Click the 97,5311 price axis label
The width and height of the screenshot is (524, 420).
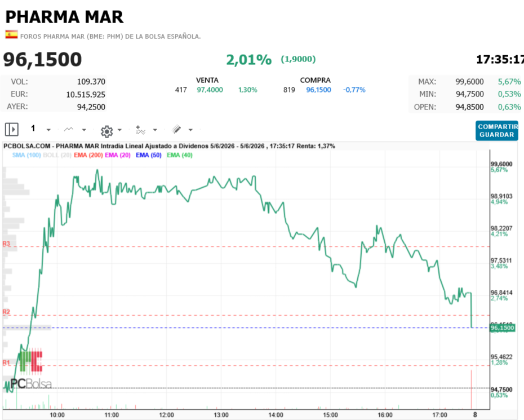(x=501, y=260)
